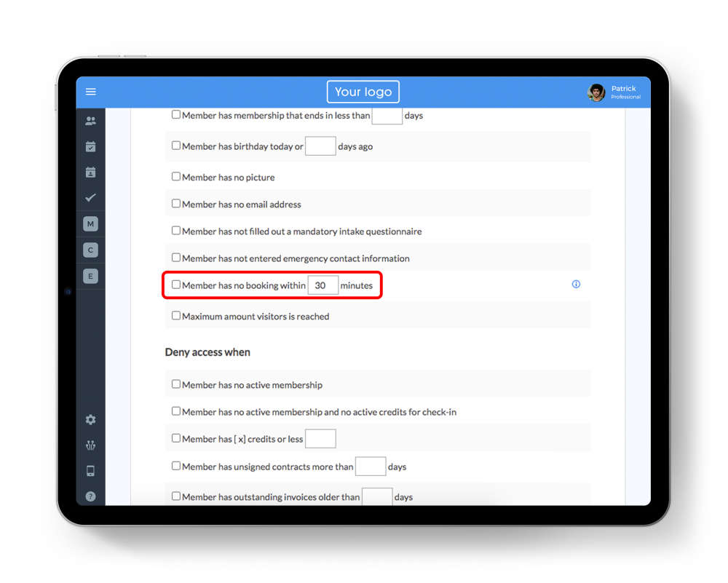The width and height of the screenshot is (728, 583).
Task: Enable Member has no picture
Action: pyautogui.click(x=176, y=177)
